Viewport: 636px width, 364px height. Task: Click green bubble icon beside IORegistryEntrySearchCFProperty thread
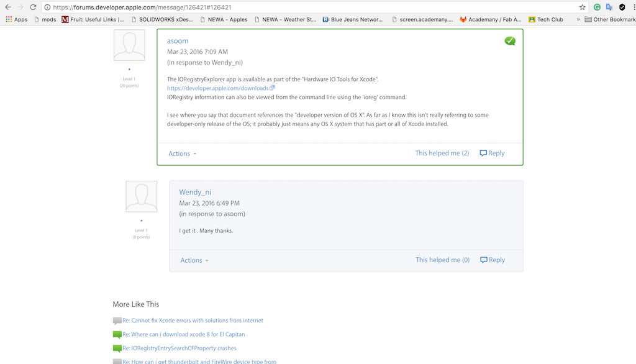[117, 348]
